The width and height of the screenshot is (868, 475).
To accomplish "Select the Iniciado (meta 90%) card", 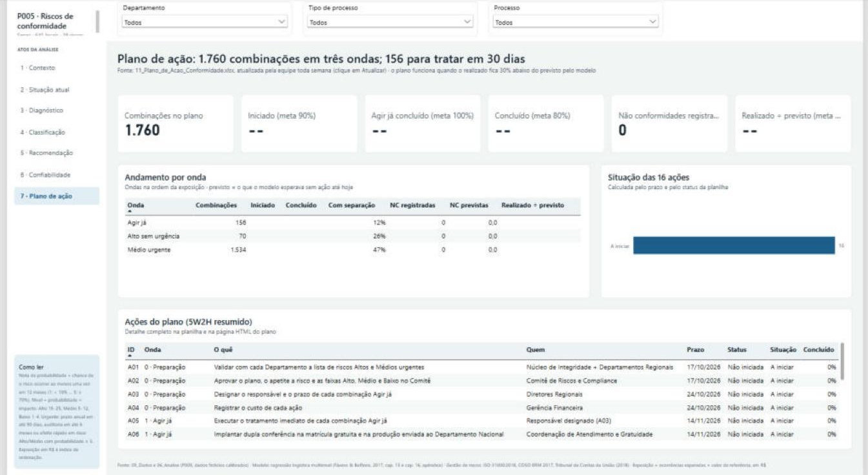I will (x=299, y=124).
